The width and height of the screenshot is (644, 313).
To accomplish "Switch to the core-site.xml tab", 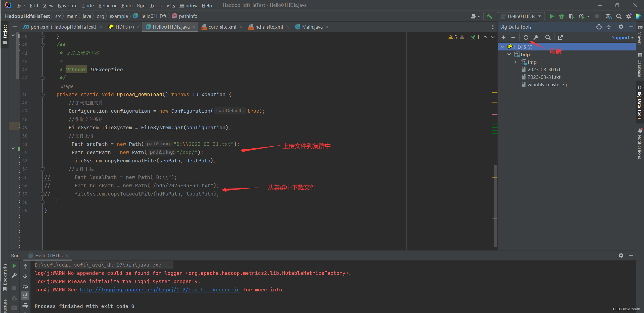I will (x=222, y=27).
